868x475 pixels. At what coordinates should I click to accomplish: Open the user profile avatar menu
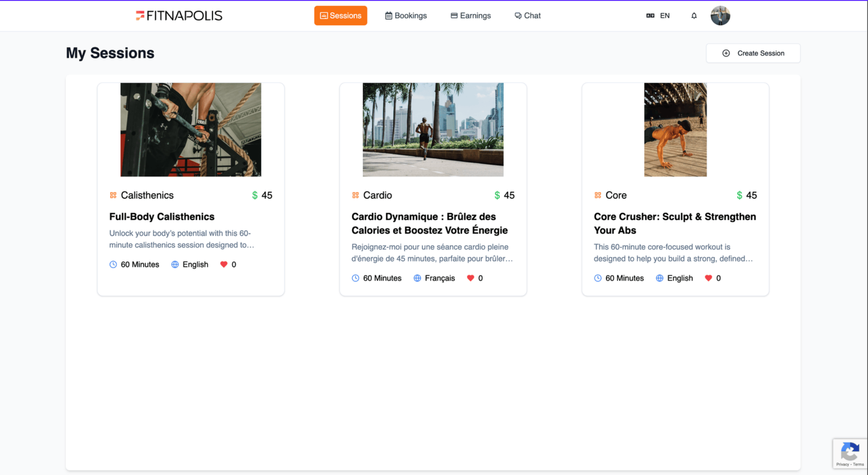pyautogui.click(x=720, y=16)
